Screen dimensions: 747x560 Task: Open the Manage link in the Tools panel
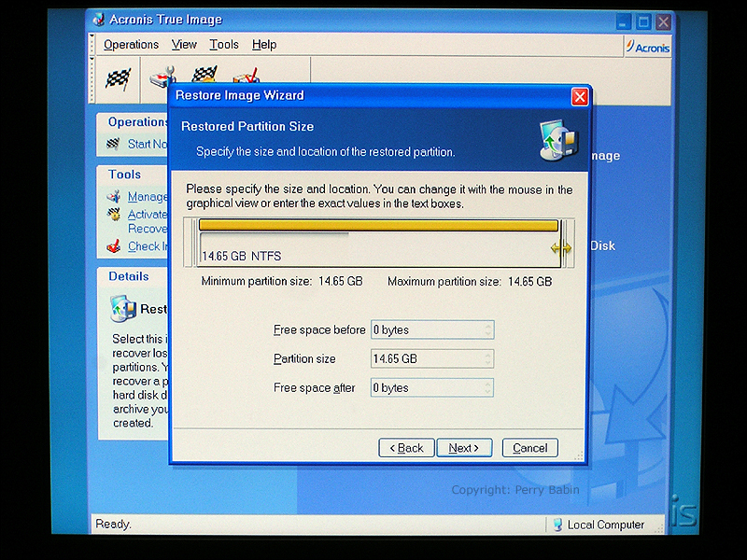(148, 197)
